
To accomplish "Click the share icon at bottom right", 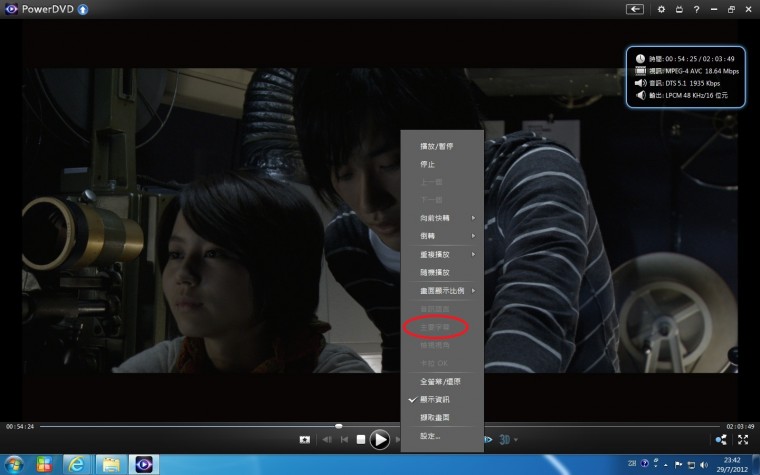I will point(721,439).
